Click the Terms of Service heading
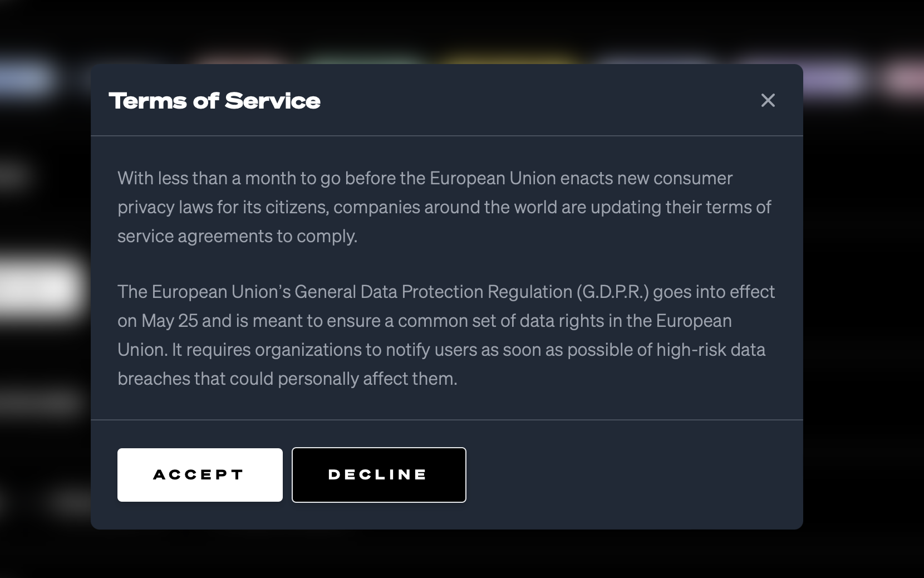Screen dimensions: 924x578 (215, 100)
